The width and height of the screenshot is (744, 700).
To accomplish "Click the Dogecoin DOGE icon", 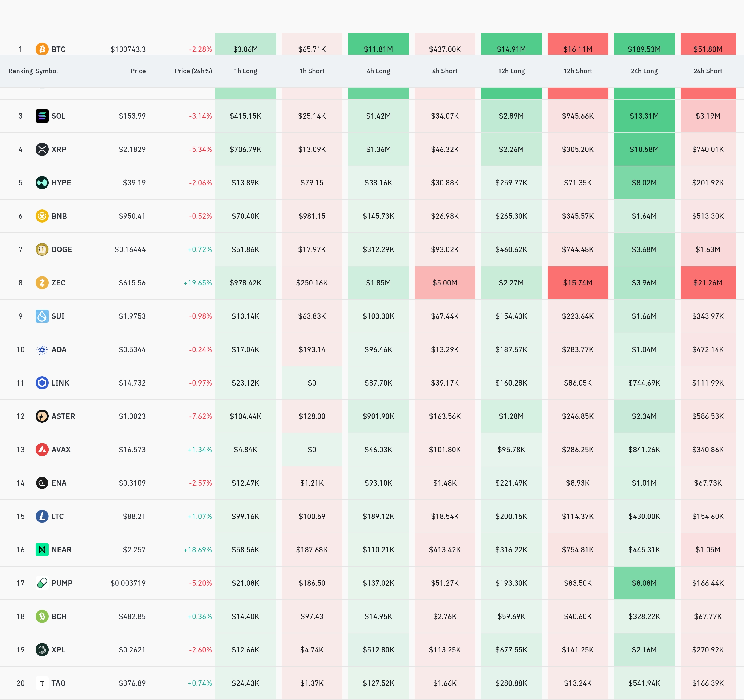I will coord(42,250).
